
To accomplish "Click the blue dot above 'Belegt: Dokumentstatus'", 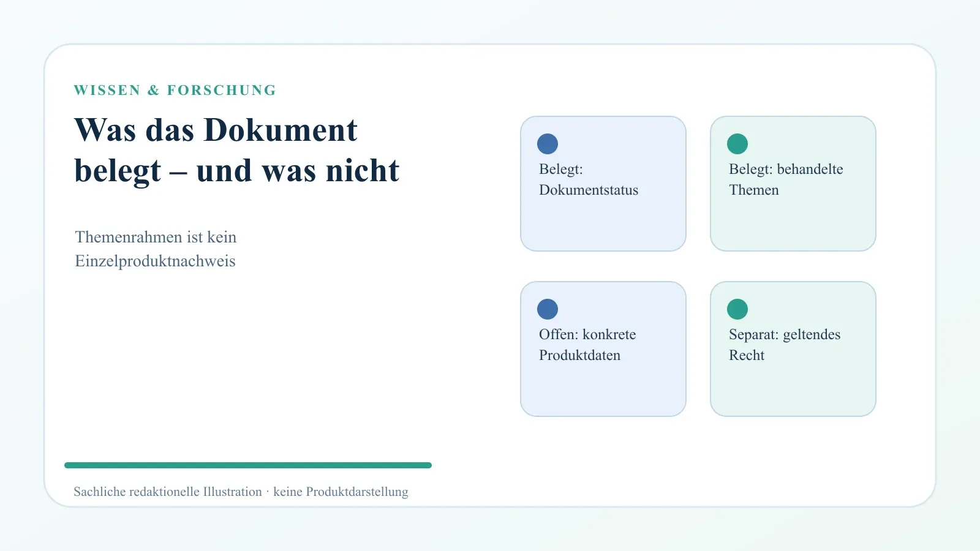I will point(548,144).
